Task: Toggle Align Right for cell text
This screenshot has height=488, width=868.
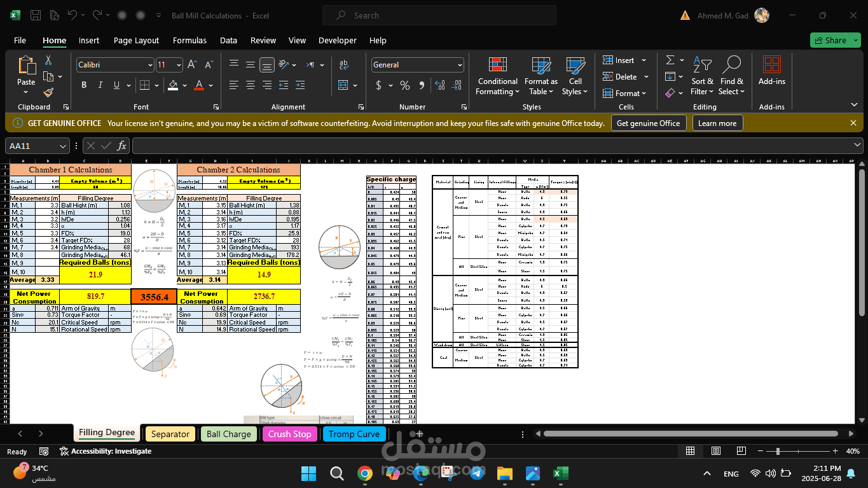Action: click(267, 85)
